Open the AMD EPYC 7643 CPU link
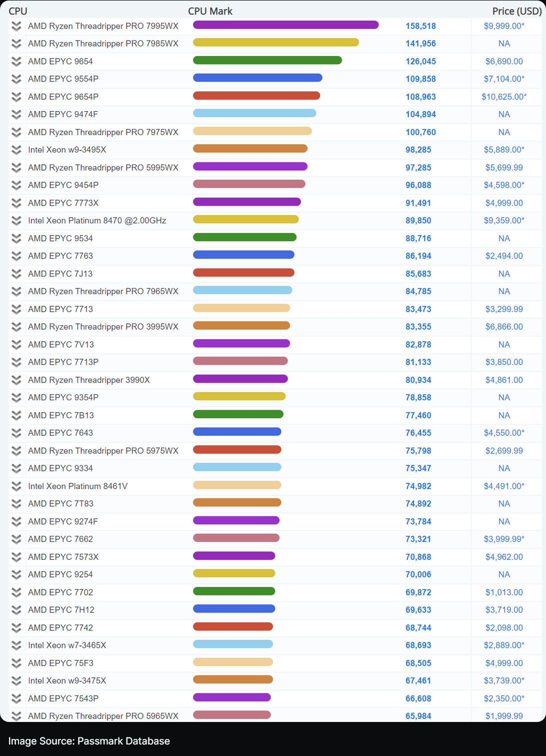This screenshot has height=756, width=546. click(x=60, y=433)
